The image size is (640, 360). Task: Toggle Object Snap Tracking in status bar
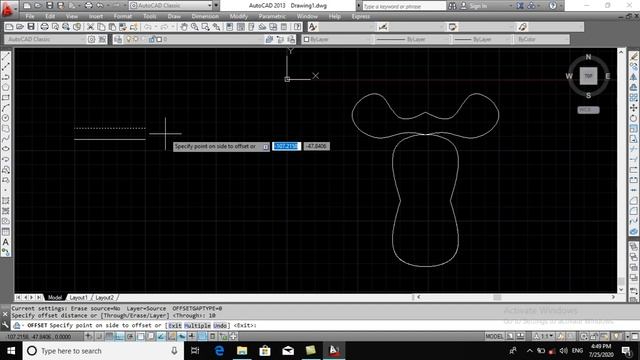tap(161, 336)
